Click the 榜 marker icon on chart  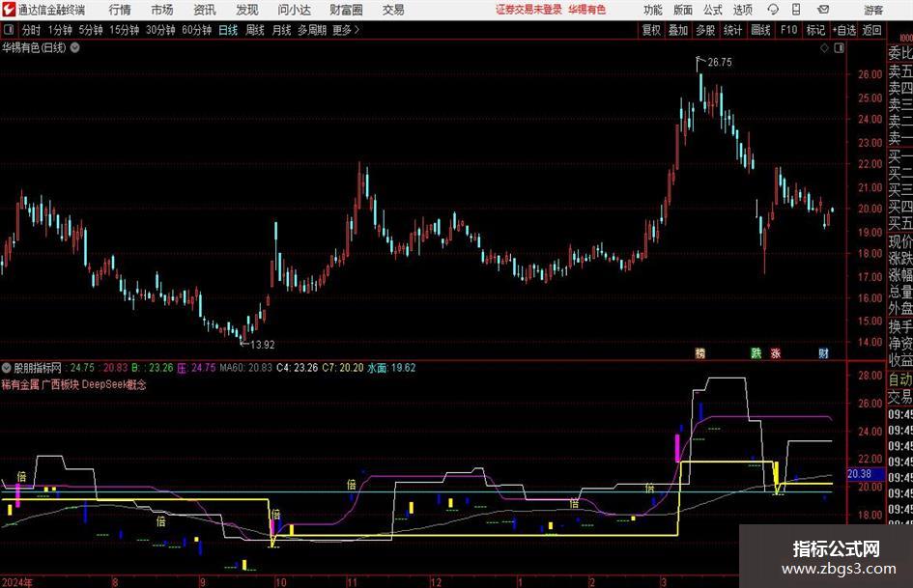(x=700, y=353)
